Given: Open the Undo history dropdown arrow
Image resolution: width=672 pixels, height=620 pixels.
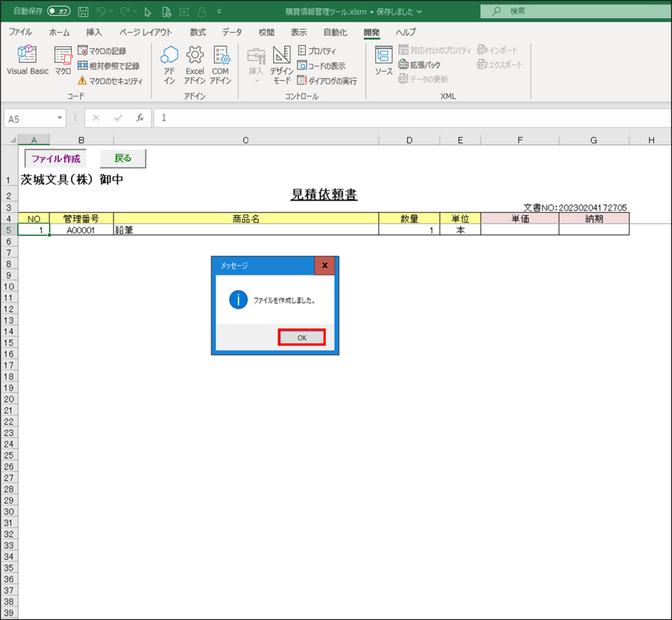Looking at the screenshot, I should tap(111, 11).
